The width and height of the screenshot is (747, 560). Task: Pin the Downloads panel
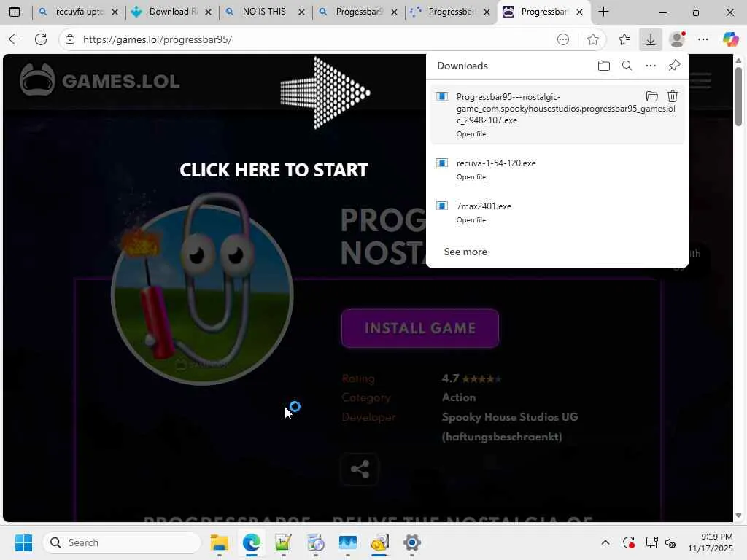click(x=674, y=66)
